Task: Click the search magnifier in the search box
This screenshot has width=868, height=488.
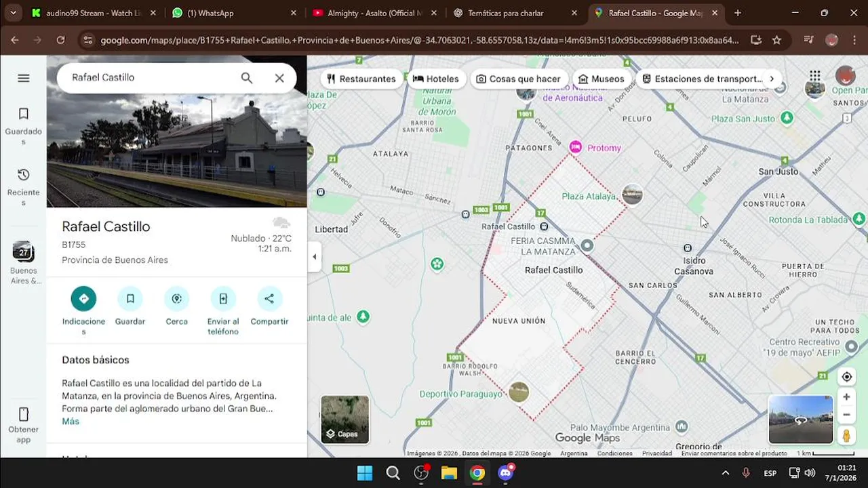Action: (x=247, y=78)
